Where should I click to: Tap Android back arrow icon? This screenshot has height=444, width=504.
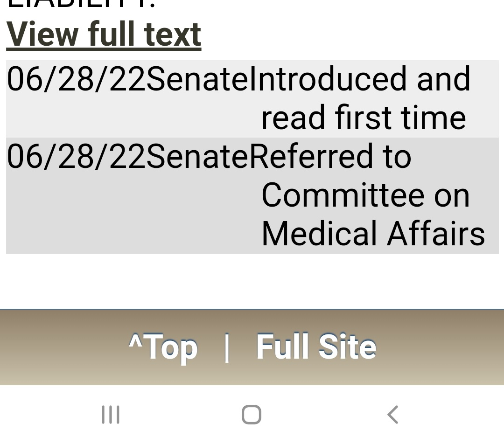coord(393,415)
